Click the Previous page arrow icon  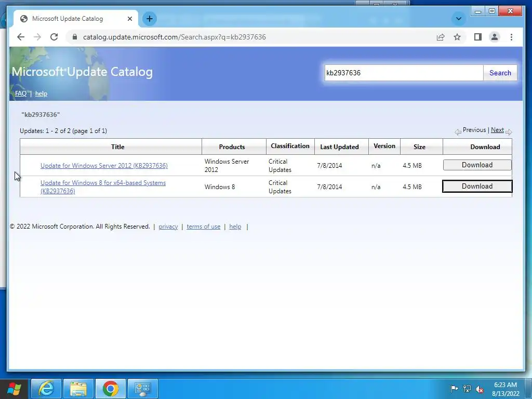tap(458, 132)
